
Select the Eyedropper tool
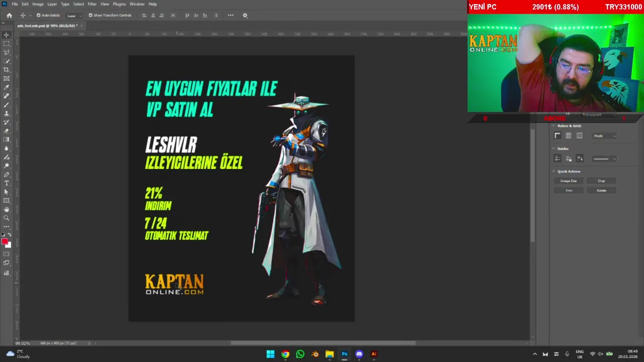pos(7,87)
